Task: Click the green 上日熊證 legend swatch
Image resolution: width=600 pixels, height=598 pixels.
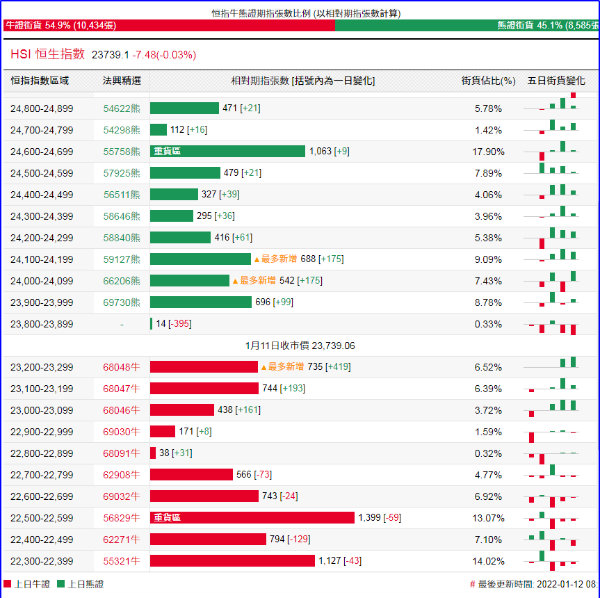Action: click(x=61, y=584)
